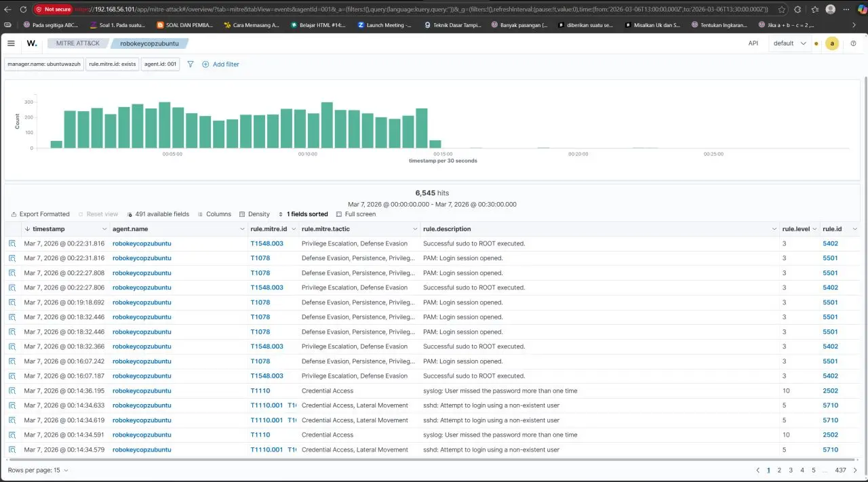Open the Density display options
Image resolution: width=868 pixels, height=482 pixels.
click(254, 214)
